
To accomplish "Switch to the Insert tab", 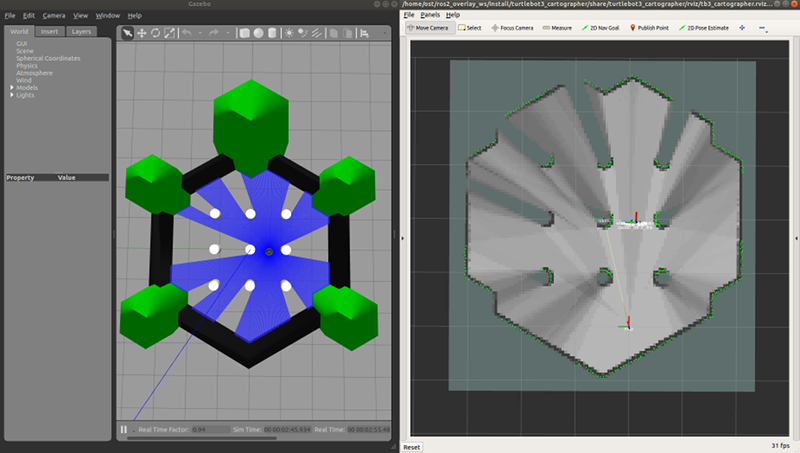I will (x=49, y=31).
